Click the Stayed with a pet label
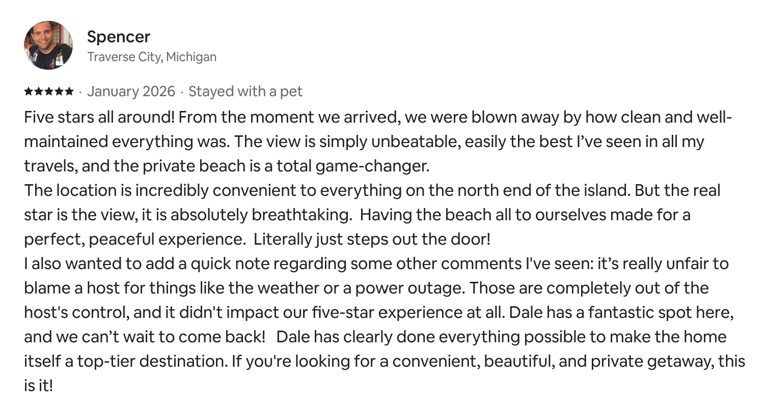This screenshot has height=410, width=768. [245, 92]
